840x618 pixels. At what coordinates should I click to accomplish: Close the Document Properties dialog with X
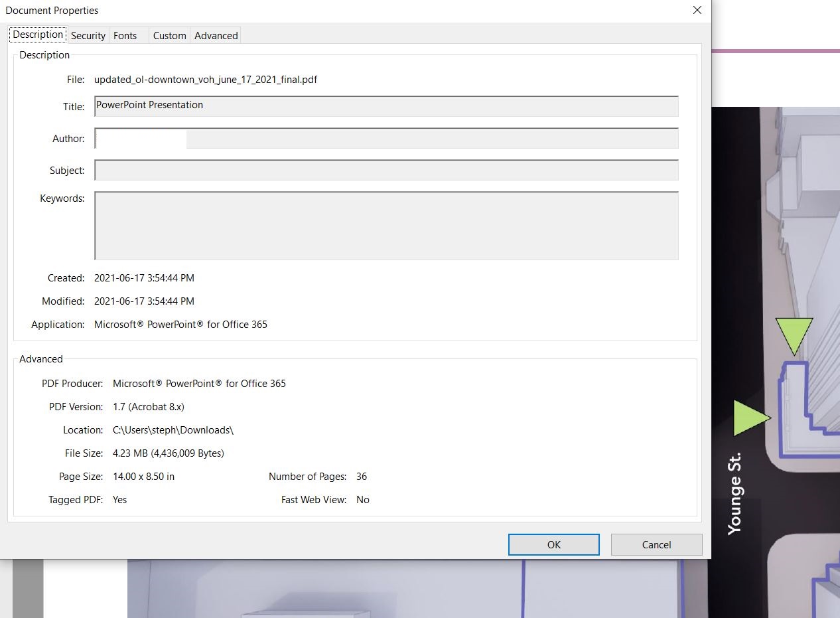[697, 10]
